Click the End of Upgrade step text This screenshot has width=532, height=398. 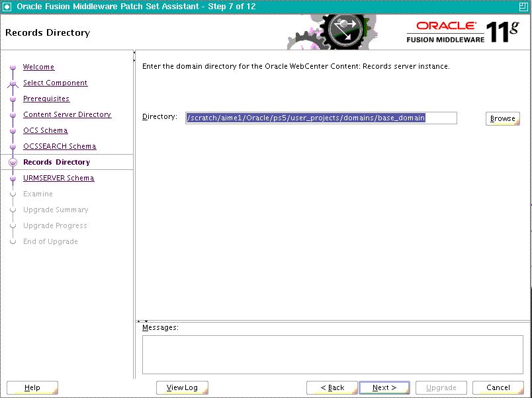(50, 242)
